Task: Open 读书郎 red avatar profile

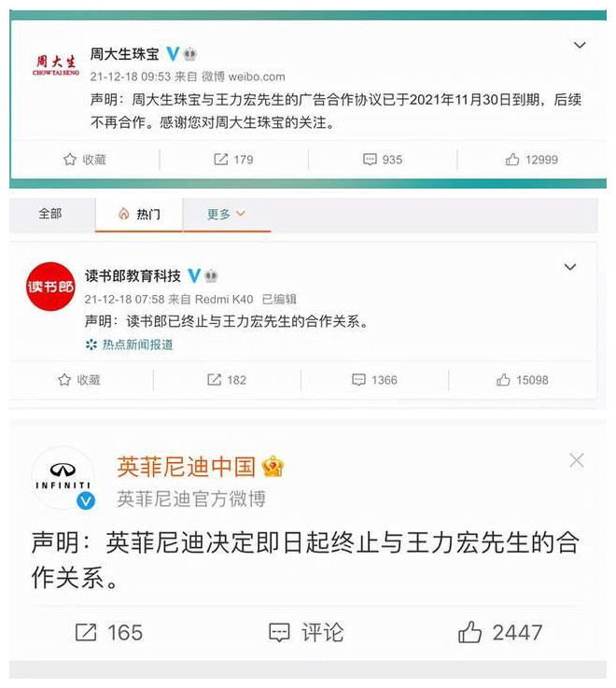Action: [50, 287]
